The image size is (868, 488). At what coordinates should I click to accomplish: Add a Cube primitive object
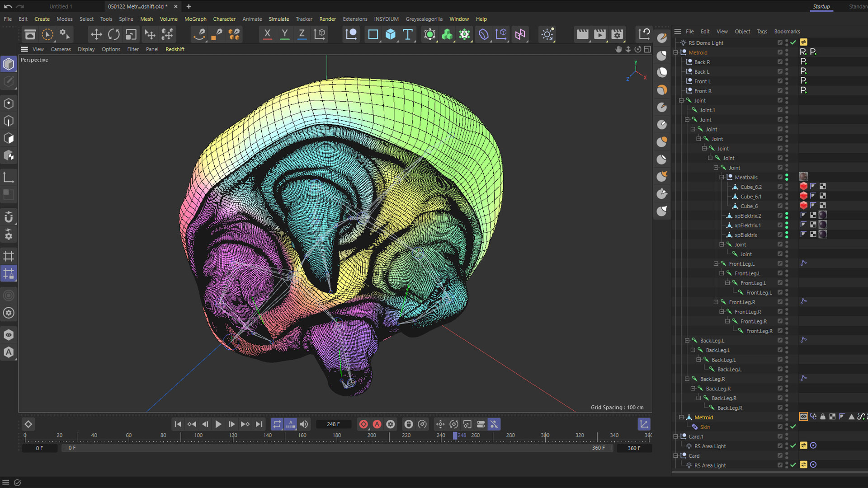coord(390,34)
